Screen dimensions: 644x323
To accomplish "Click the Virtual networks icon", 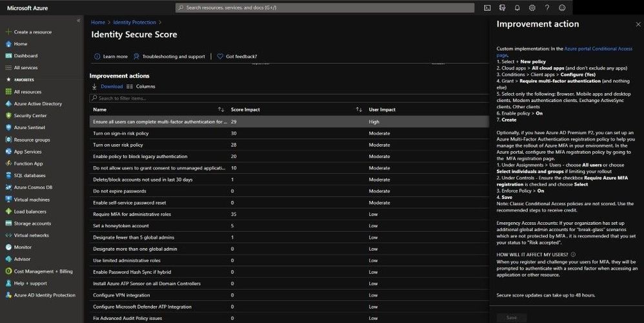I will pos(8,235).
